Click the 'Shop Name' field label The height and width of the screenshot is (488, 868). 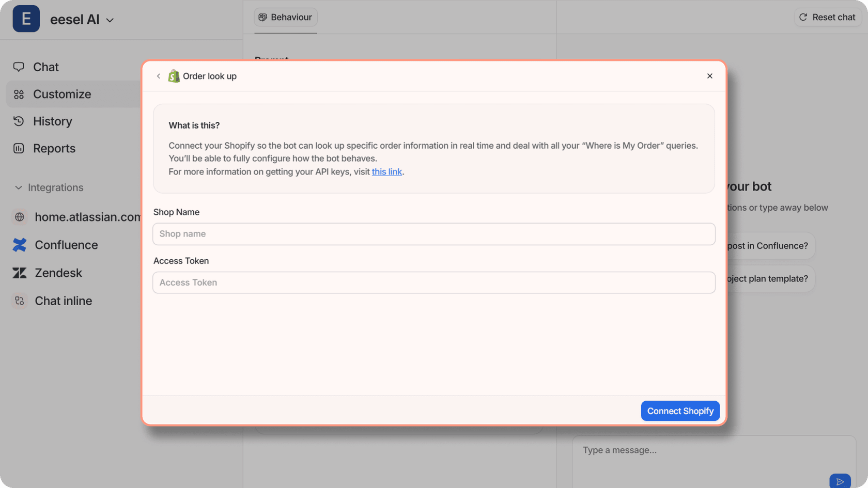(176, 212)
